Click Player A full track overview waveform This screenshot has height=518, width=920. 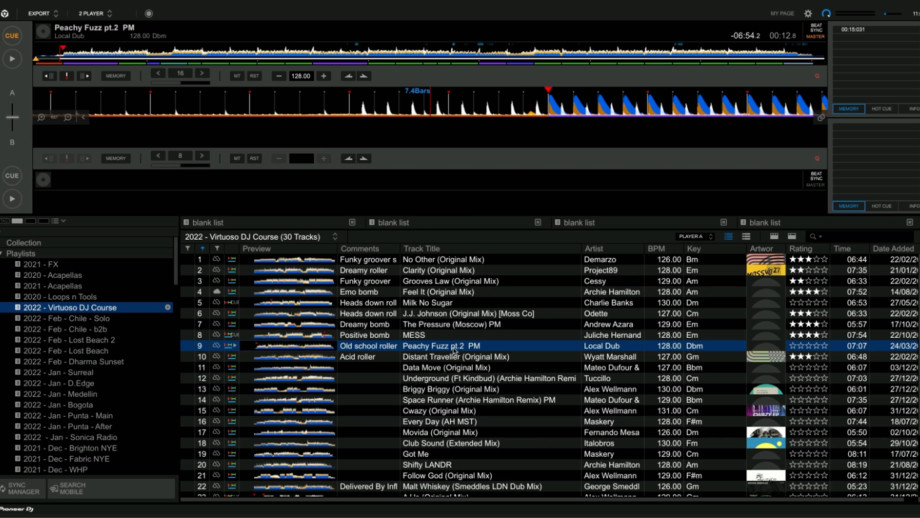pyautogui.click(x=429, y=54)
